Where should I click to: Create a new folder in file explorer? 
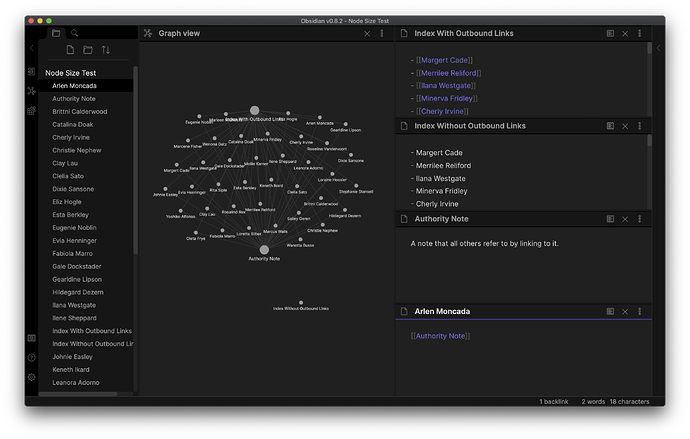pos(88,50)
